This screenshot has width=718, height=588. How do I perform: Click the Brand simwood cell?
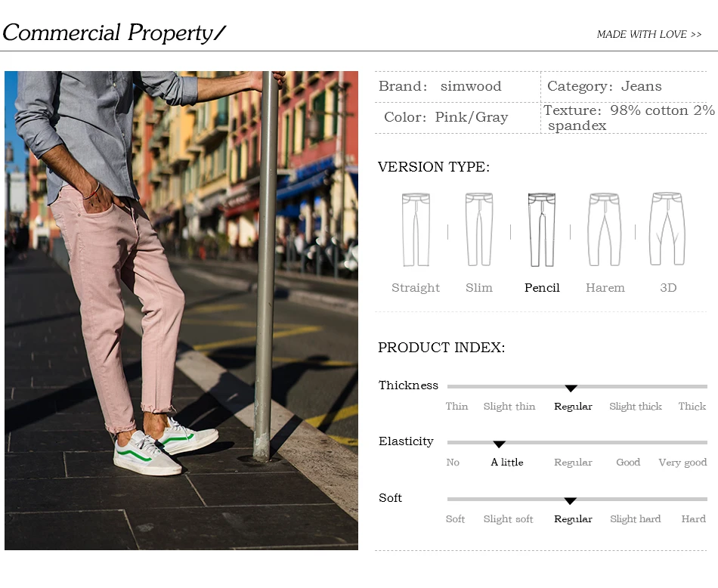(x=457, y=87)
